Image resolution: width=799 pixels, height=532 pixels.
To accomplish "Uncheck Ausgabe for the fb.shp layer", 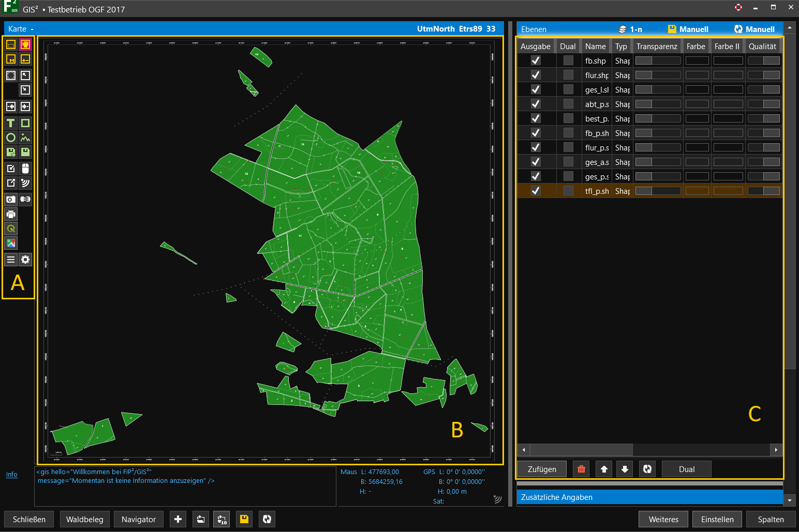I will pos(536,60).
